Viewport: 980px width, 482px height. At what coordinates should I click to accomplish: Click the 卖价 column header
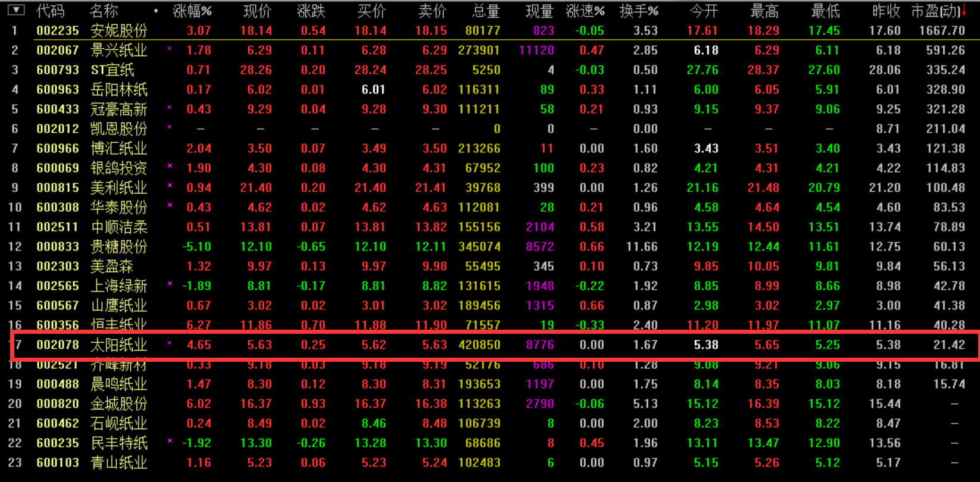[x=433, y=11]
